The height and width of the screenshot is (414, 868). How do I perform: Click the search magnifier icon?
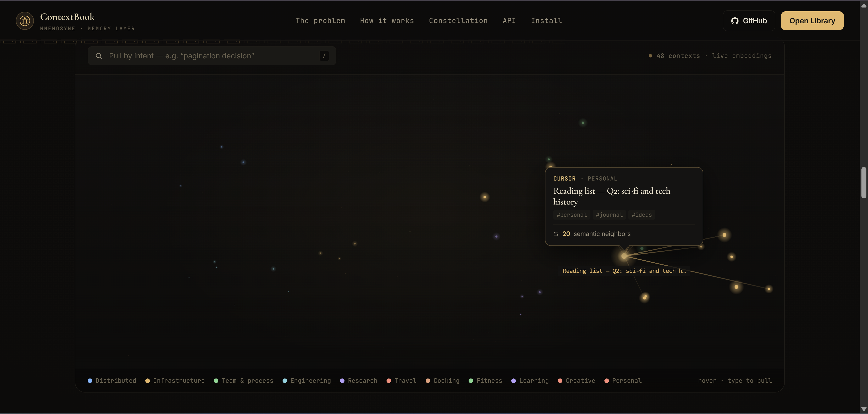coord(98,56)
